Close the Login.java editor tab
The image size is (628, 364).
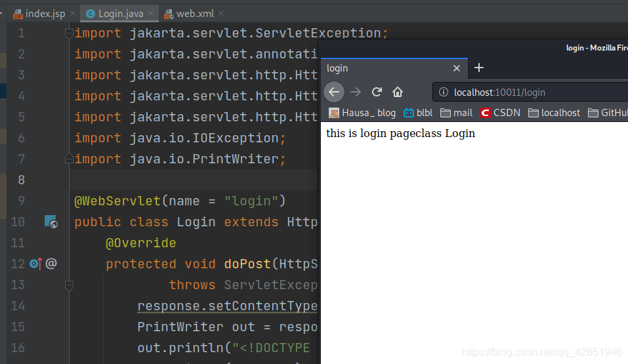pos(152,14)
